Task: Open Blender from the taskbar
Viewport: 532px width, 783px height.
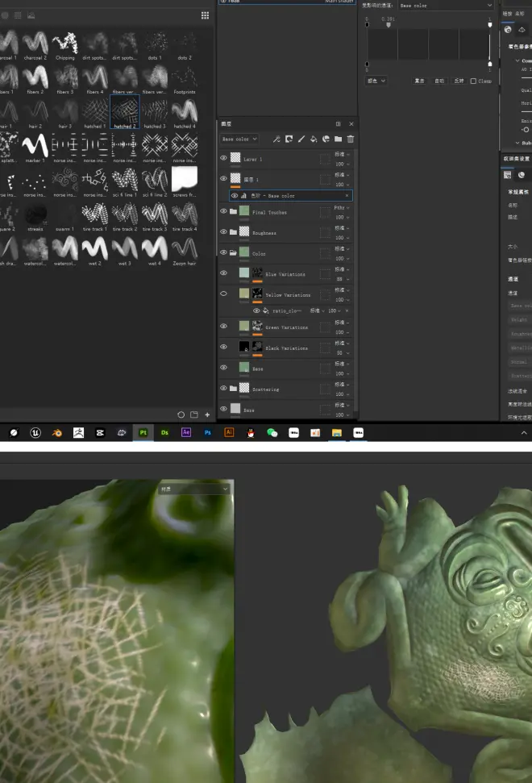Action: pyautogui.click(x=57, y=432)
